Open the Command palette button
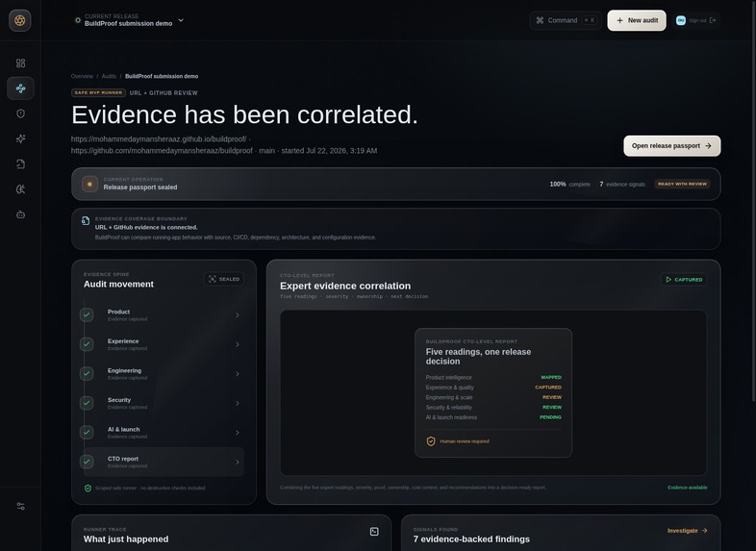Viewport: 756px width, 551px height. [566, 20]
